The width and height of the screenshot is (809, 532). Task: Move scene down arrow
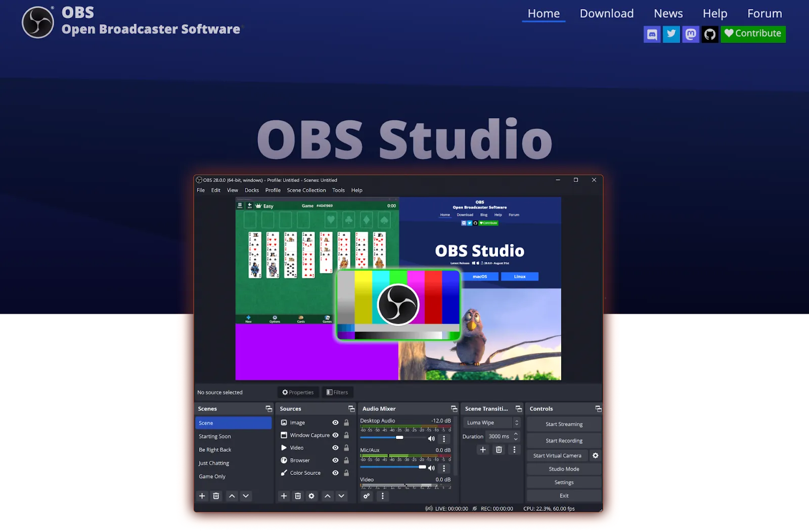[x=246, y=496]
